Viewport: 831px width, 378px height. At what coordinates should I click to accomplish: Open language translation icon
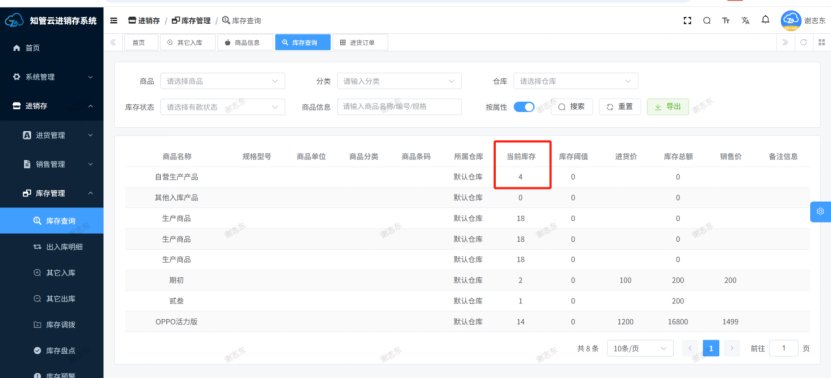(x=745, y=21)
